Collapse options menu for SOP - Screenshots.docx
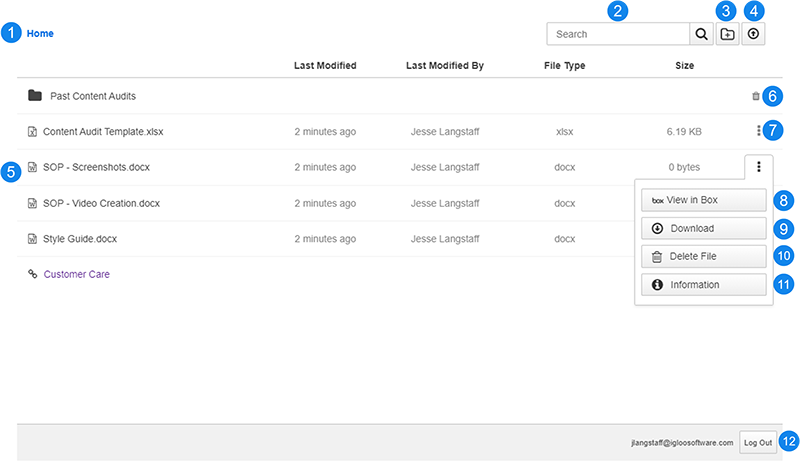The width and height of the screenshot is (800, 476). (x=759, y=167)
